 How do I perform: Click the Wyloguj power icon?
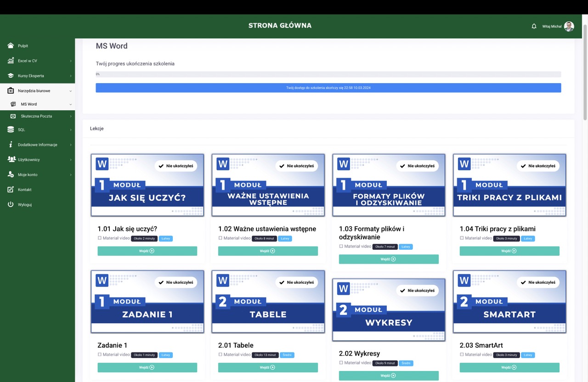11,204
